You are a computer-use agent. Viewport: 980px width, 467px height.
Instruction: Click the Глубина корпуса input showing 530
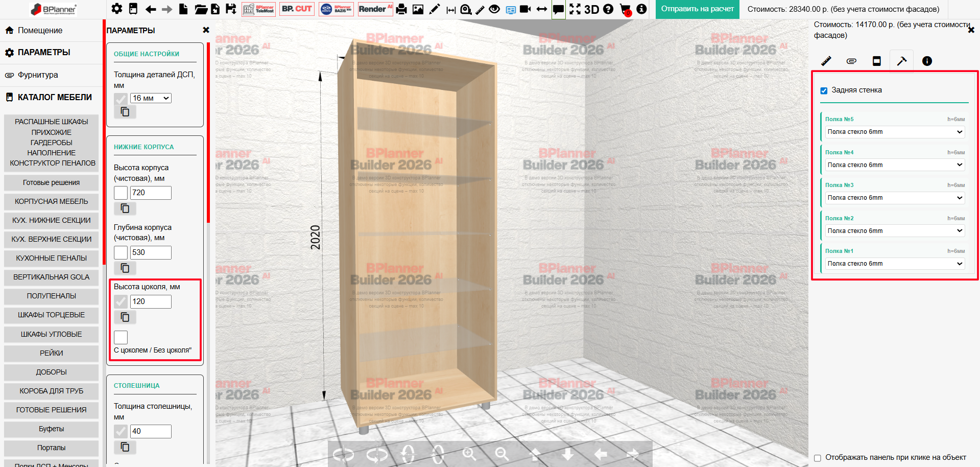151,252
